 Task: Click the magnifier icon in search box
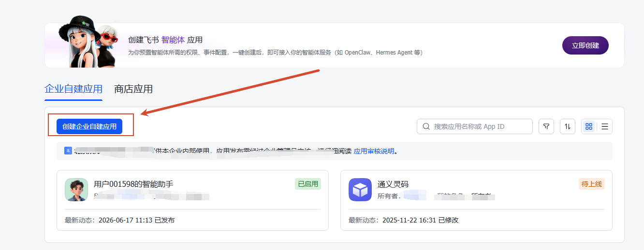(x=426, y=126)
